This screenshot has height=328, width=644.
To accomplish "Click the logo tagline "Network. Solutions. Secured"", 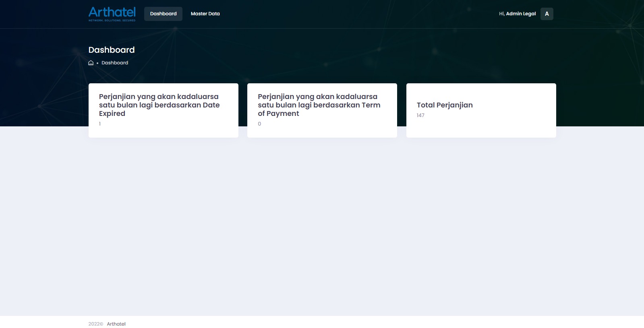I will pos(112,20).
